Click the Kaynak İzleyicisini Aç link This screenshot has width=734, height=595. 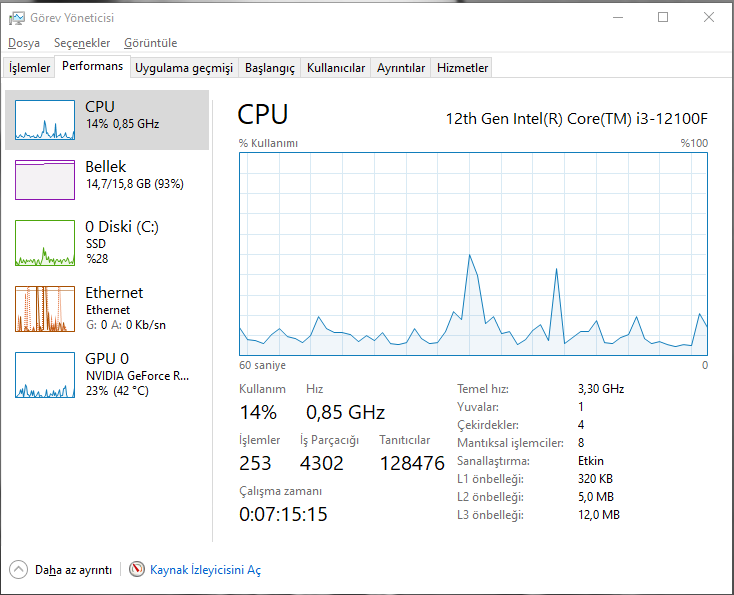pos(205,569)
